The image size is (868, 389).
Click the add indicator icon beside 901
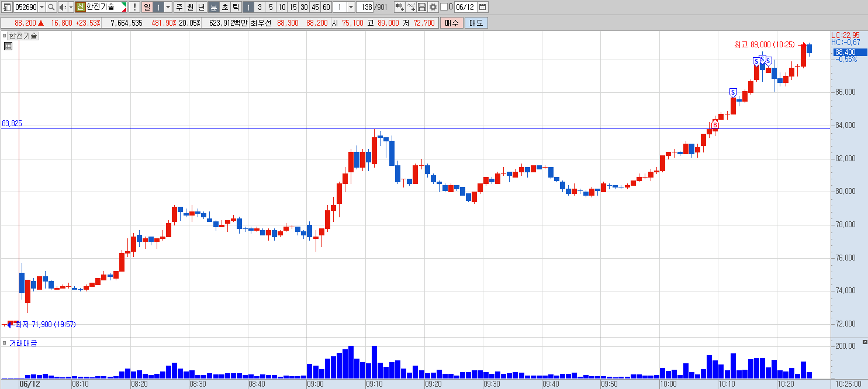pos(399,7)
